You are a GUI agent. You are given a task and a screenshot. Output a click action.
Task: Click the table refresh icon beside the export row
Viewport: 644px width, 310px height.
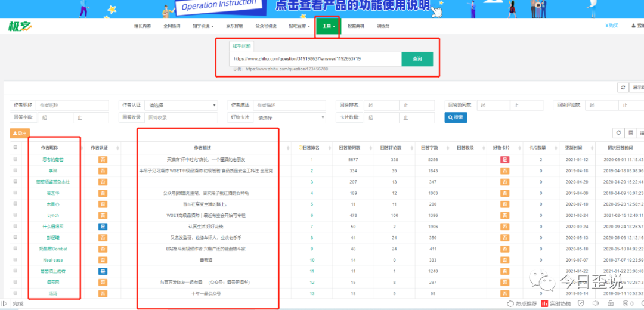point(618,132)
